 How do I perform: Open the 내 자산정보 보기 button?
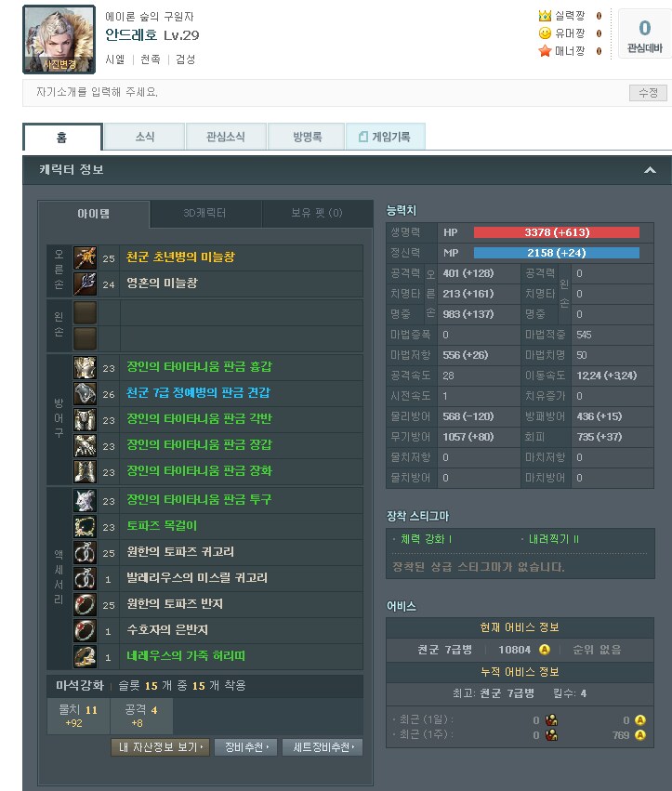click(x=160, y=747)
